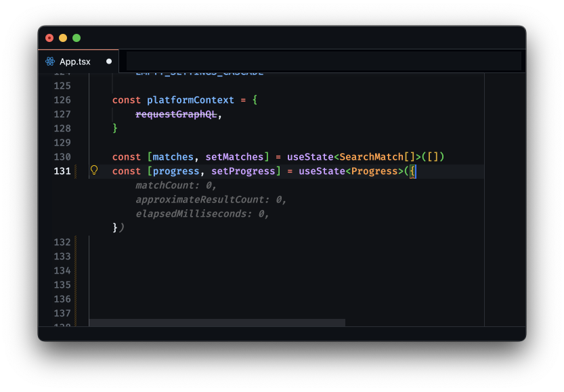Click the SearchMatch type name
Viewport: 564px width, 392px height.
372,157
